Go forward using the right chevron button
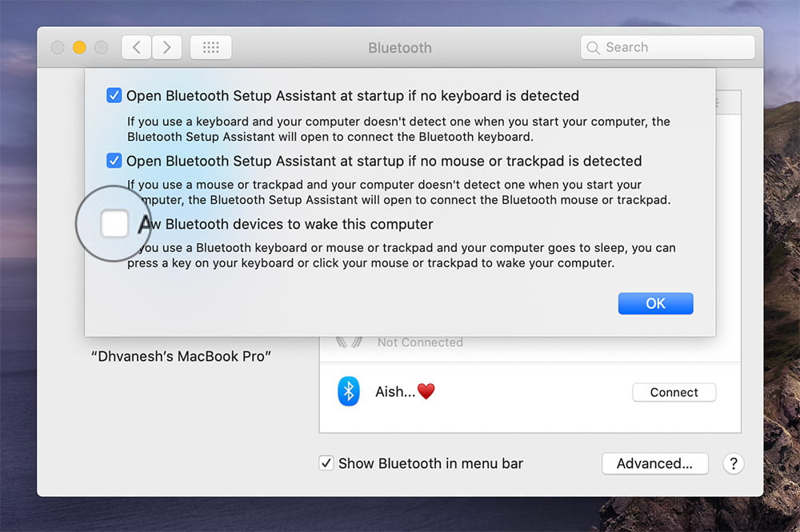The width and height of the screenshot is (800, 532). click(x=166, y=48)
